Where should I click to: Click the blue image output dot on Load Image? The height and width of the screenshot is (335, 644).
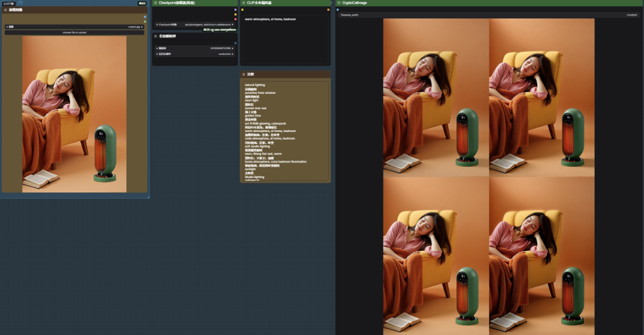tap(145, 17)
